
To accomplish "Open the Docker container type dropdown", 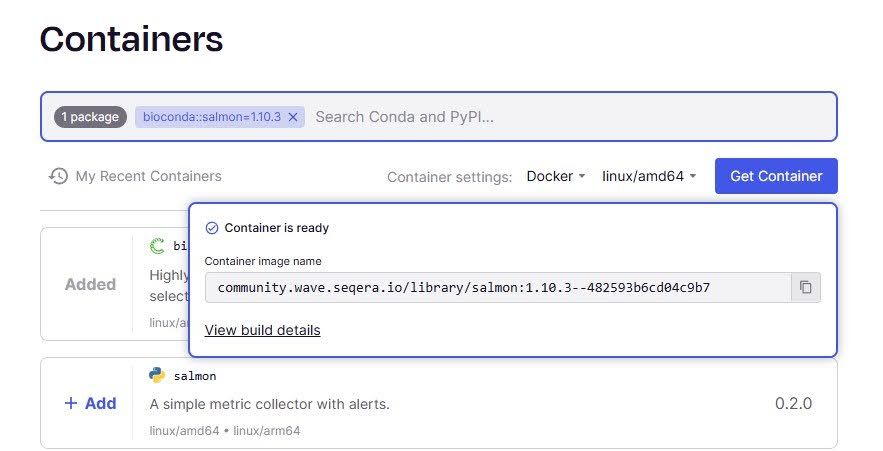I will 556,176.
